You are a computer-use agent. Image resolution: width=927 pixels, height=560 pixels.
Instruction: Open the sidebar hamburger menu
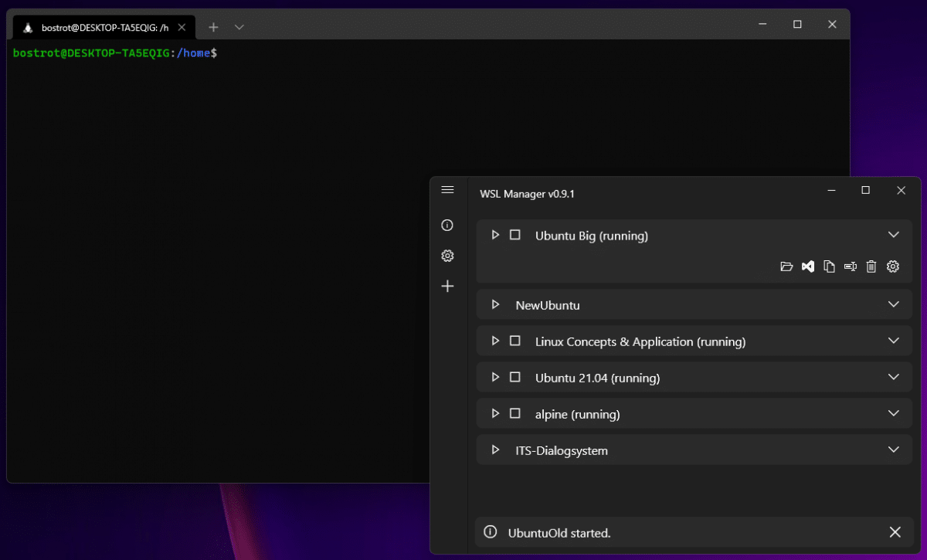(x=447, y=189)
